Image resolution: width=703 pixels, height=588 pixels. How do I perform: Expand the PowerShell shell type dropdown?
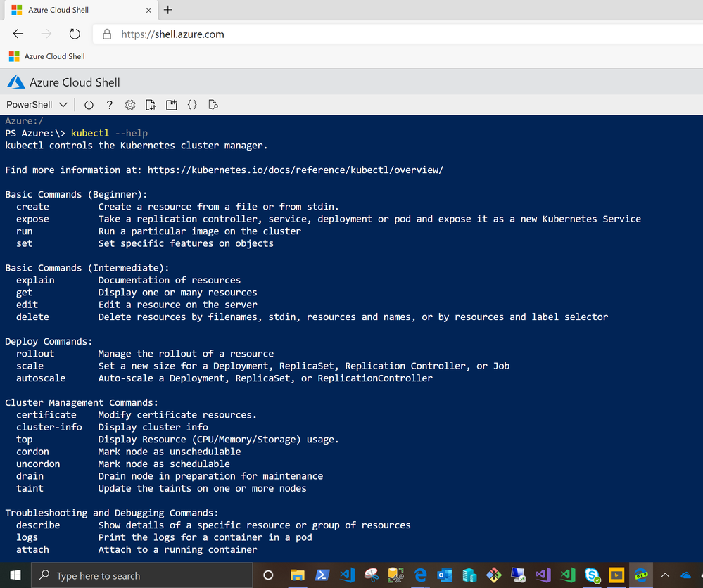point(37,105)
